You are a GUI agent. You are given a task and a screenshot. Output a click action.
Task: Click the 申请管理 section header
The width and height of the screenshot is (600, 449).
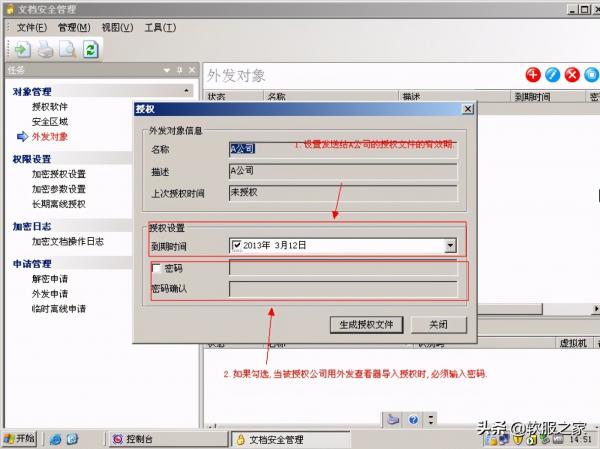[x=32, y=264]
